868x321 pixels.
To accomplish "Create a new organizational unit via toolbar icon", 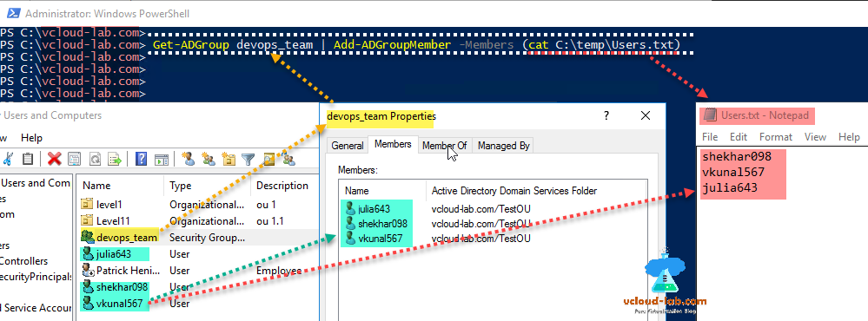I will [228, 159].
